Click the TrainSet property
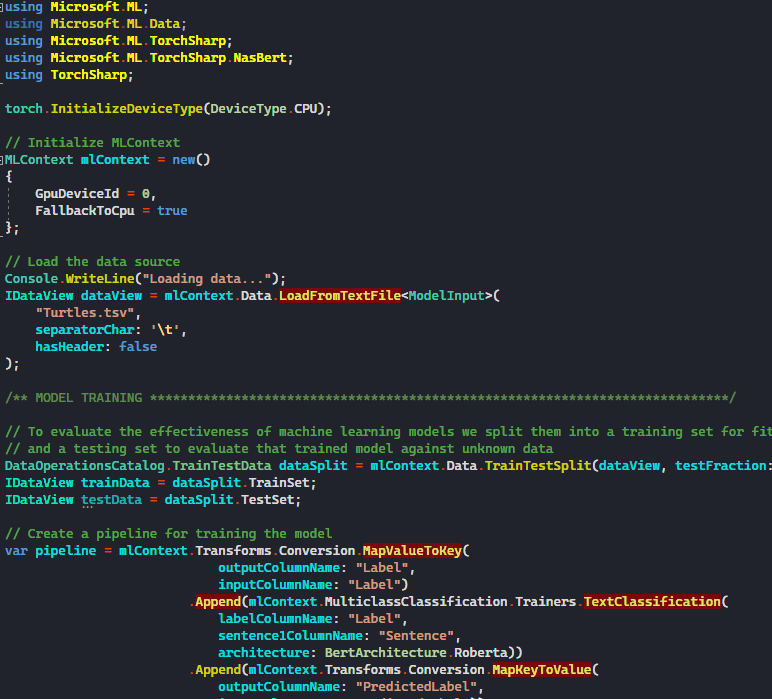Viewport: 772px width, 699px height. (x=279, y=483)
